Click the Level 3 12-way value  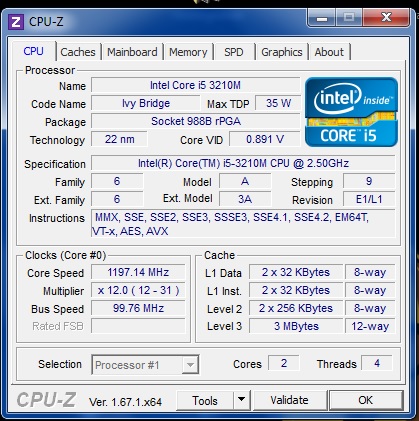(370, 326)
